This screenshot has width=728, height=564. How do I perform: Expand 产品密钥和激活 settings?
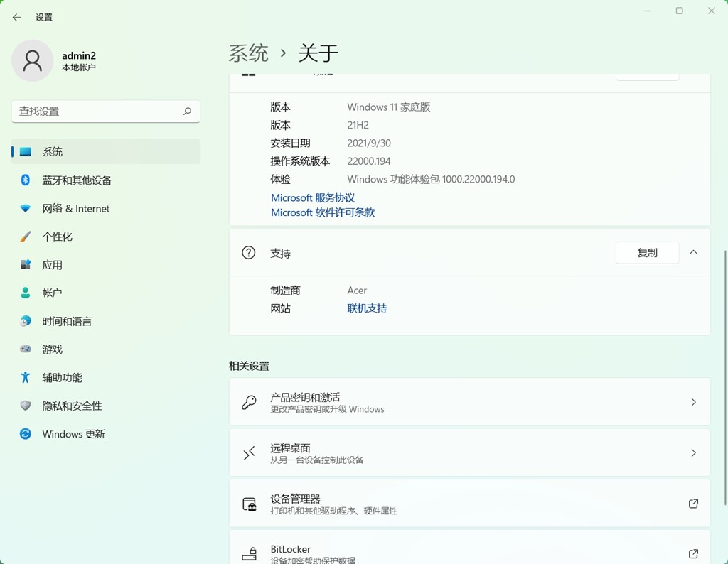pyautogui.click(x=469, y=401)
